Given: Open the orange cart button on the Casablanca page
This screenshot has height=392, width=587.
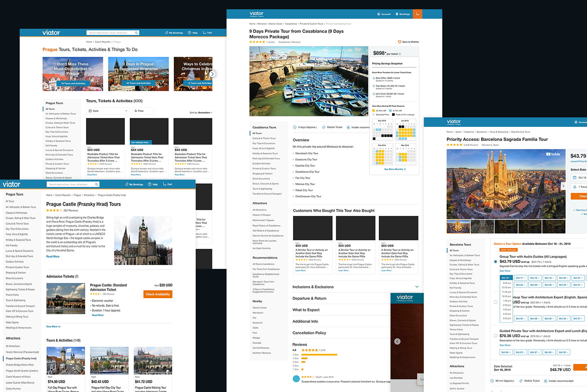Looking at the screenshot, I should pyautogui.click(x=417, y=14).
